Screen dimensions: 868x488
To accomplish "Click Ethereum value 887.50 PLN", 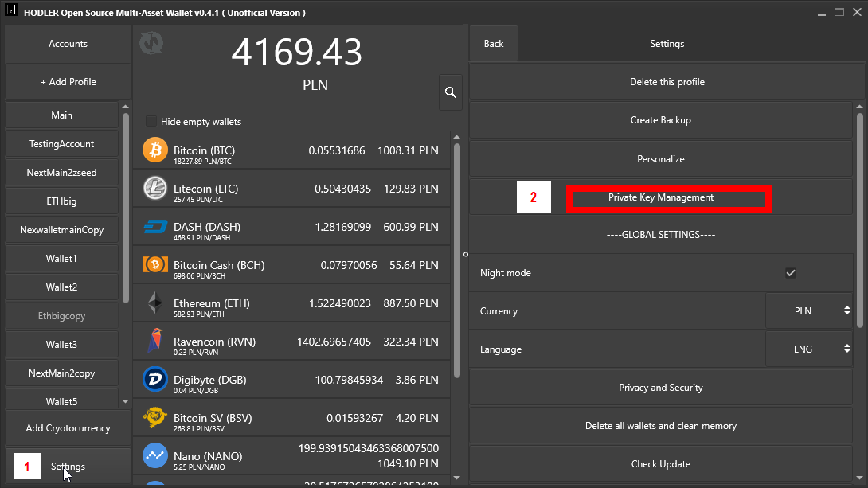I will click(411, 303).
